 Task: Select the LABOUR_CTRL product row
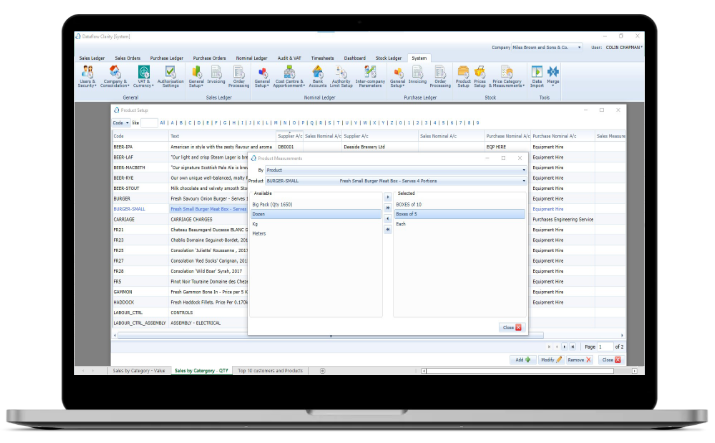pyautogui.click(x=368, y=313)
